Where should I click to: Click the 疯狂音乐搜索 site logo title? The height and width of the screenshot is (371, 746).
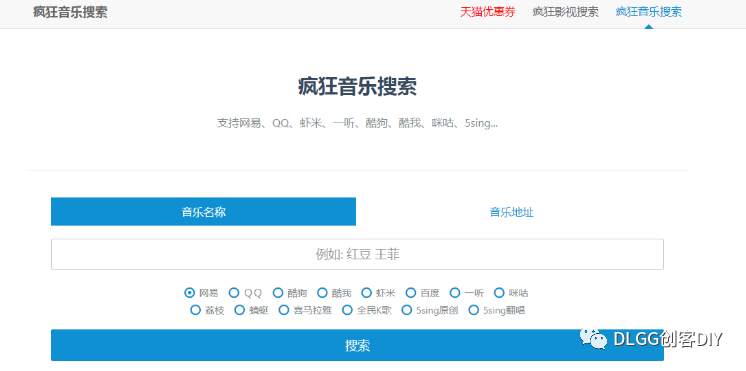coord(70,12)
